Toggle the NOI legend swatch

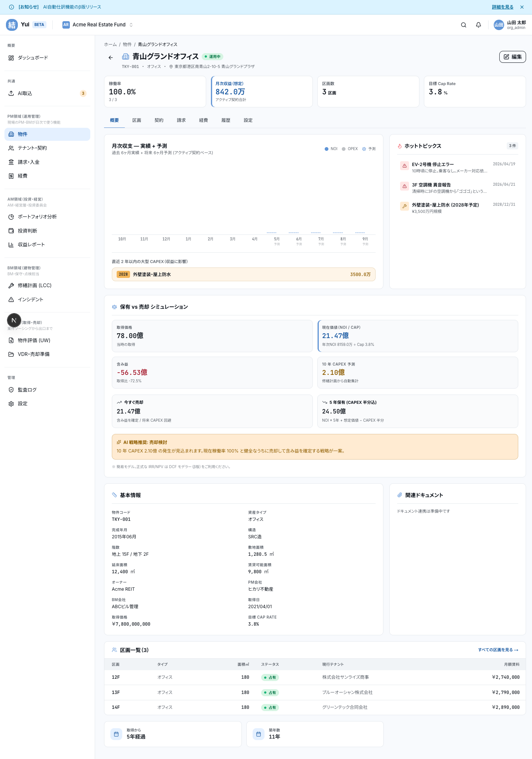327,149
